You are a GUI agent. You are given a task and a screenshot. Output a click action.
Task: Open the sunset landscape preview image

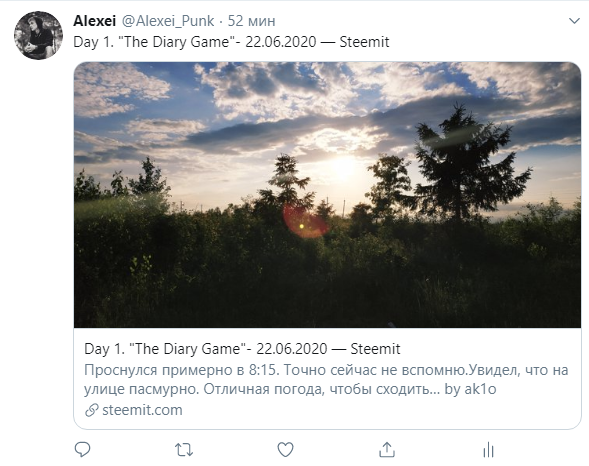tap(327, 195)
